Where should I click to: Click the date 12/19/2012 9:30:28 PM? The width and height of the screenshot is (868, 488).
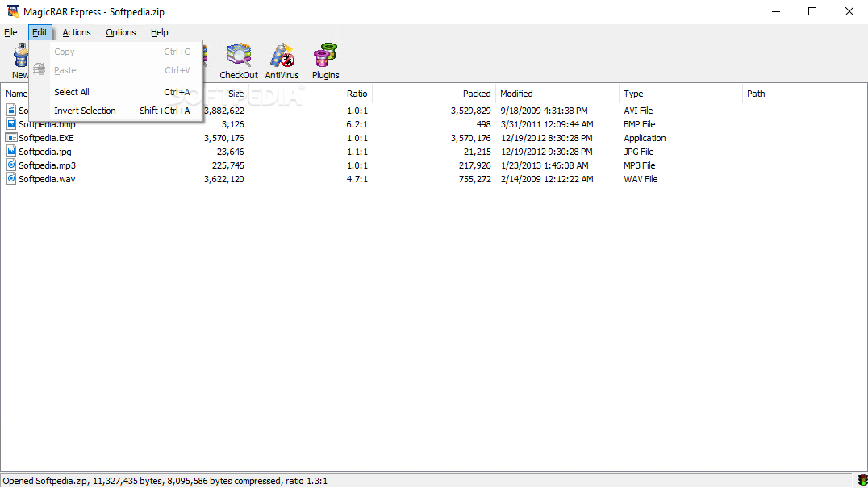546,152
